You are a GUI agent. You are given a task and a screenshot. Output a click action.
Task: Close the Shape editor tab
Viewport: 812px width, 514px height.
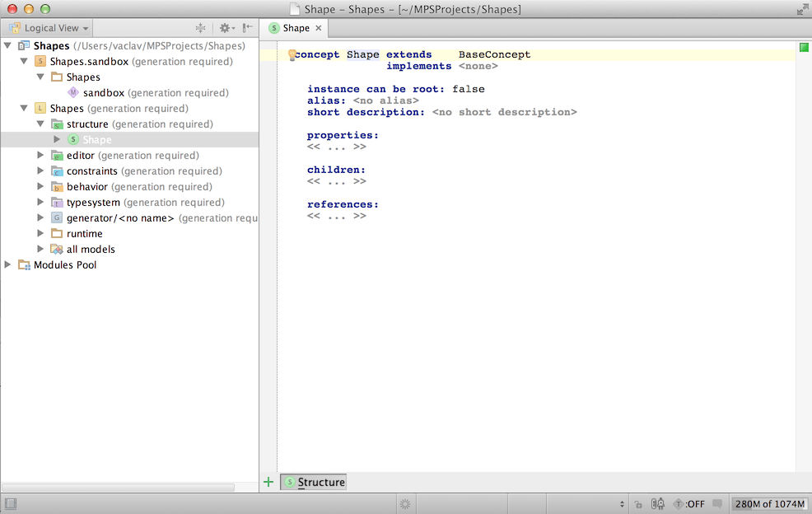click(x=319, y=28)
